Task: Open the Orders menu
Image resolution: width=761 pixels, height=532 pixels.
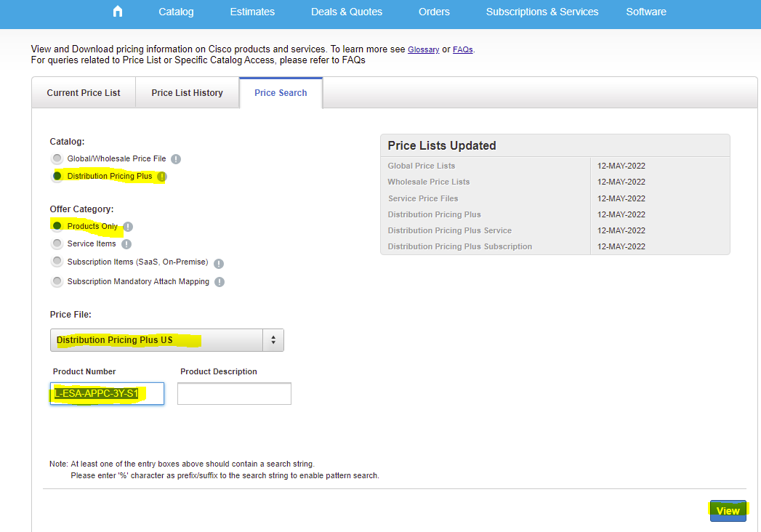Action: [x=435, y=12]
